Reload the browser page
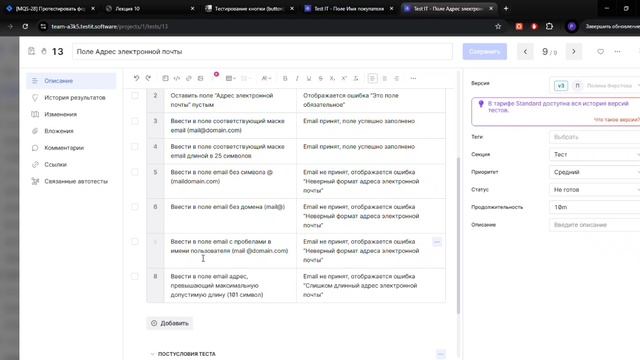The width and height of the screenshot is (640, 360). 25,27
